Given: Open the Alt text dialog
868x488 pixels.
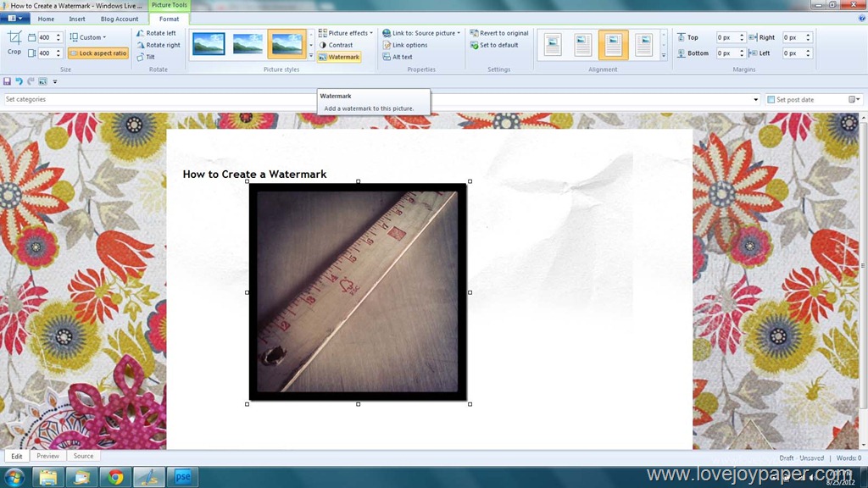Looking at the screenshot, I should [x=398, y=57].
